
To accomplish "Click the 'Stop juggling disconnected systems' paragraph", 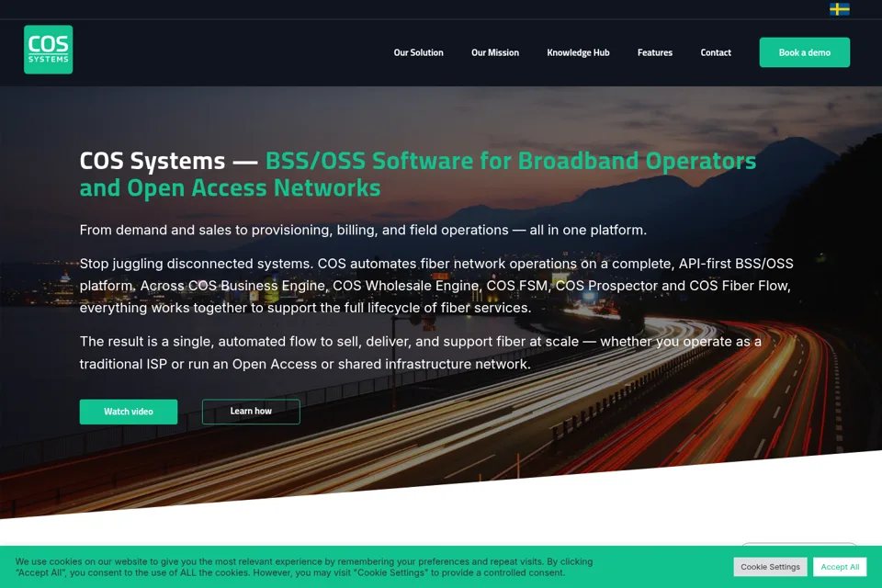I will point(436,286).
